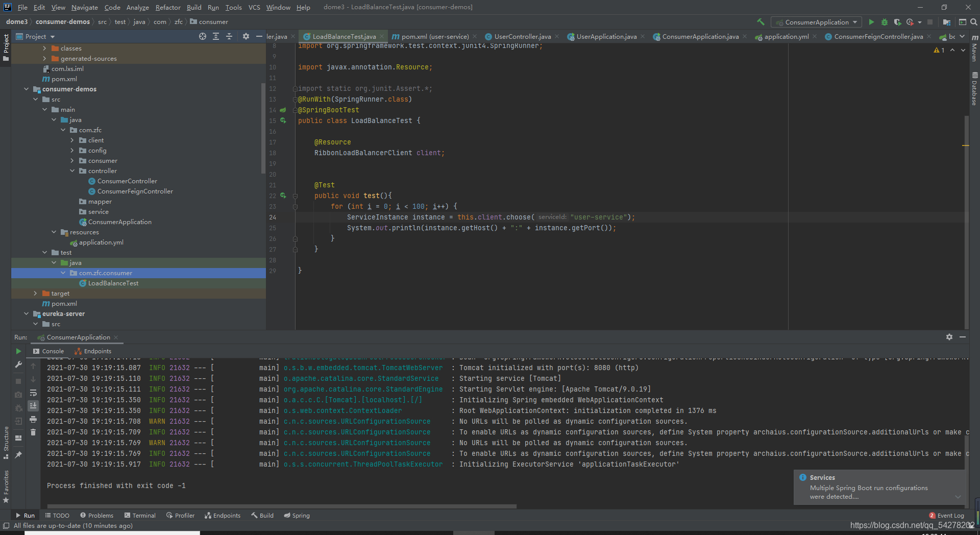
Task: Open the Endpoints tab in Run panel
Action: tap(93, 351)
